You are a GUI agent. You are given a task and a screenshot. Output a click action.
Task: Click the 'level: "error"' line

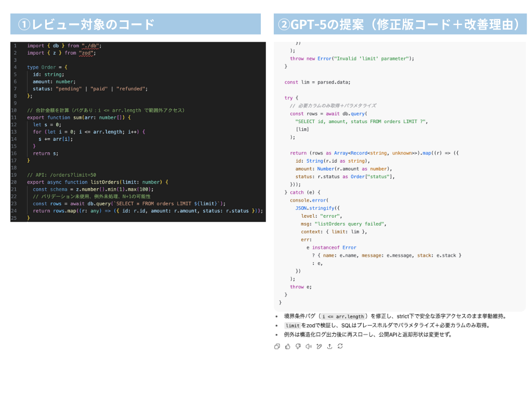[x=321, y=216]
